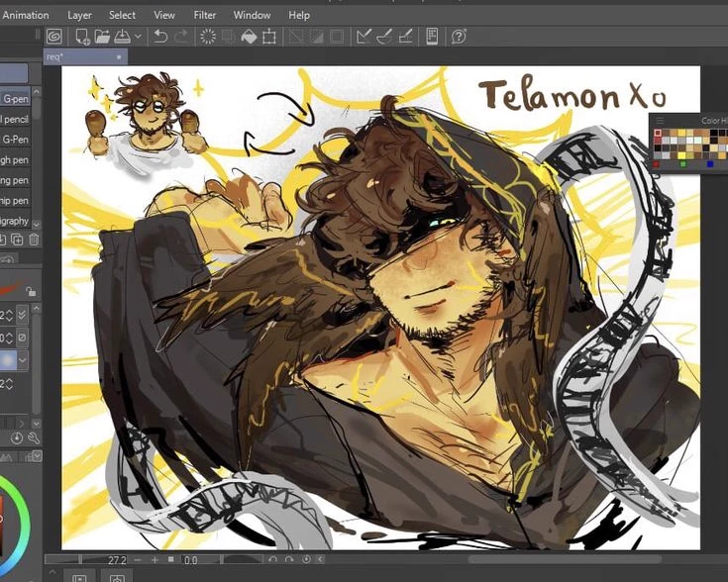Duplicate the selected sub tool
728x582 pixels.
click(x=17, y=240)
